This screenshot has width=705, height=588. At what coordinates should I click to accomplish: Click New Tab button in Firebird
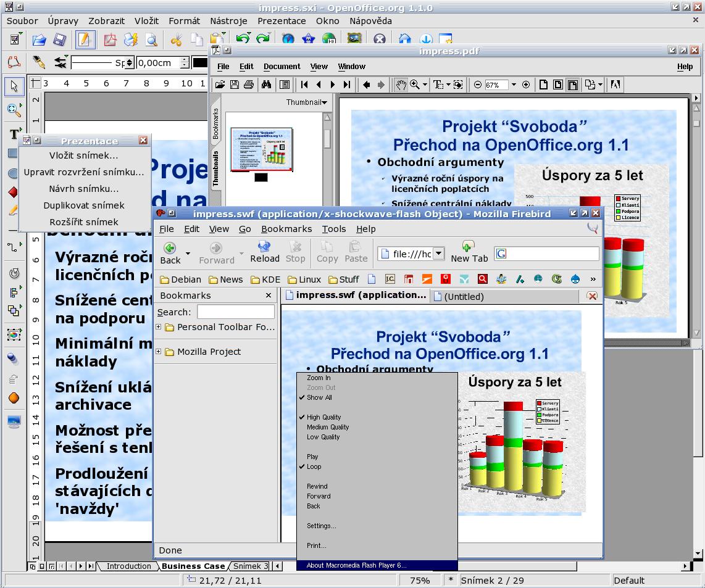pyautogui.click(x=469, y=252)
